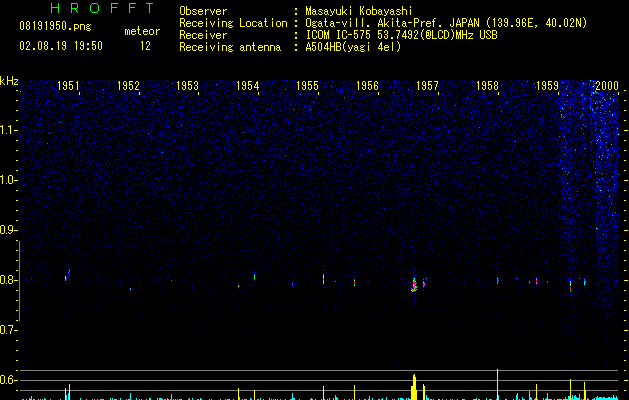Click the meteor echo right after 1951
The image size is (629, 400).
67,276
